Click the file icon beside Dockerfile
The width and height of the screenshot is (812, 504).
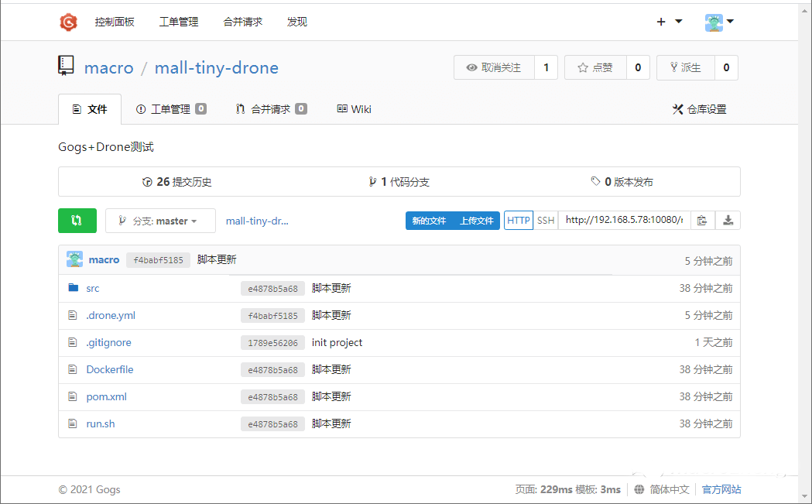(x=73, y=369)
